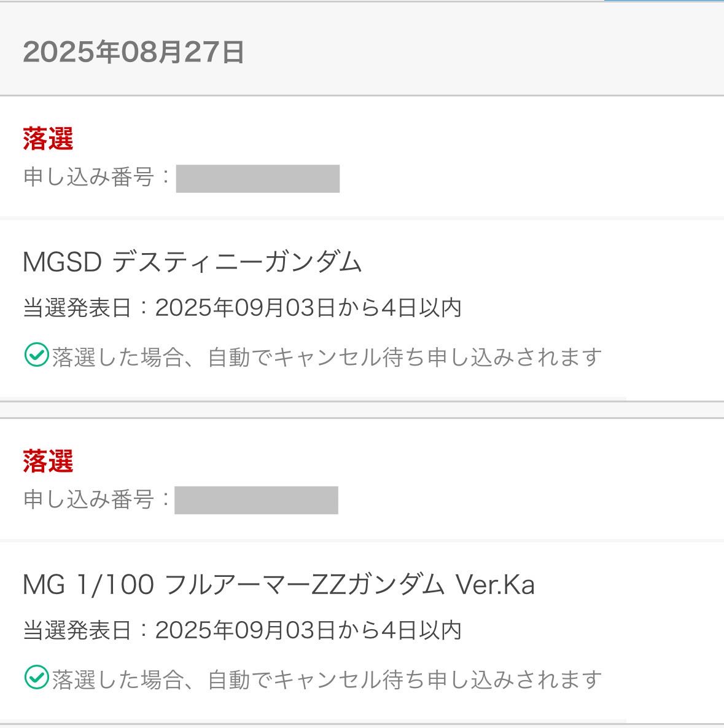Screen dimensions: 724x728
Task: Select the 2025年08月27日 date header
Action: [134, 52]
